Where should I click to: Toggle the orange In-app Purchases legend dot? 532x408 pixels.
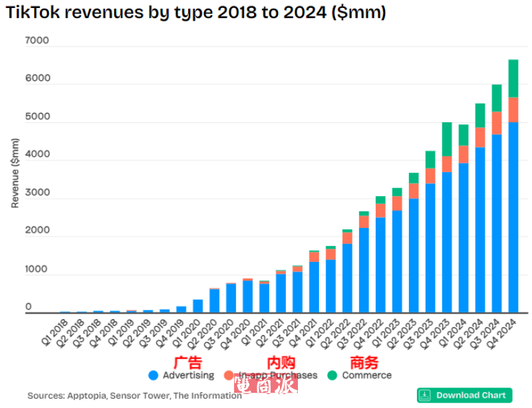tap(229, 375)
